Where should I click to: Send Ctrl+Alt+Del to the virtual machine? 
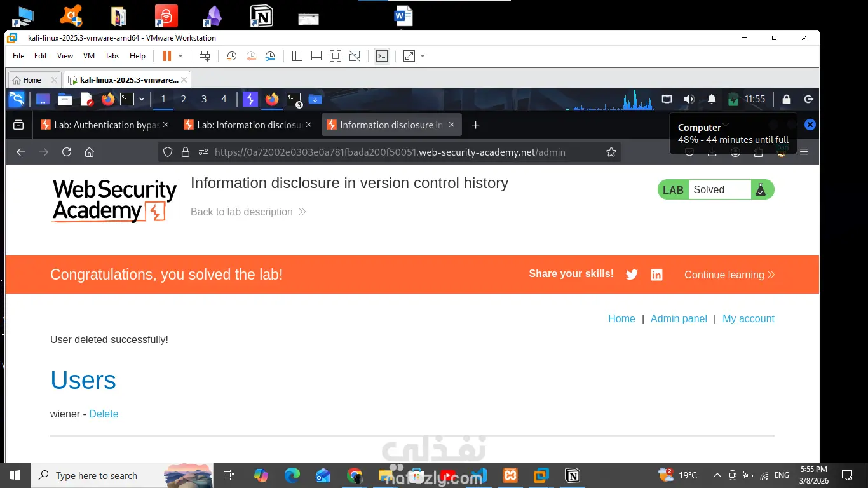tap(205, 56)
